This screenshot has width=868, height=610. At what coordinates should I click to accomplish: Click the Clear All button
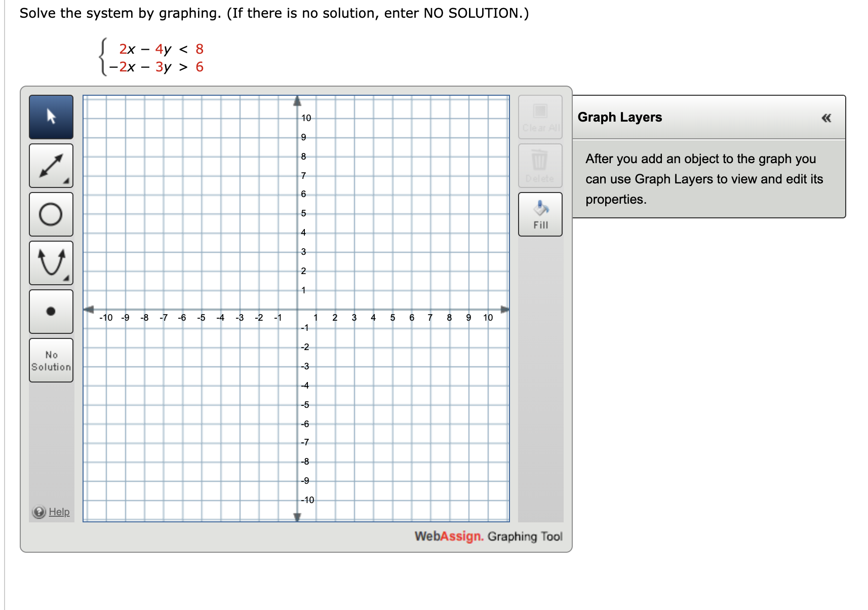[540, 117]
